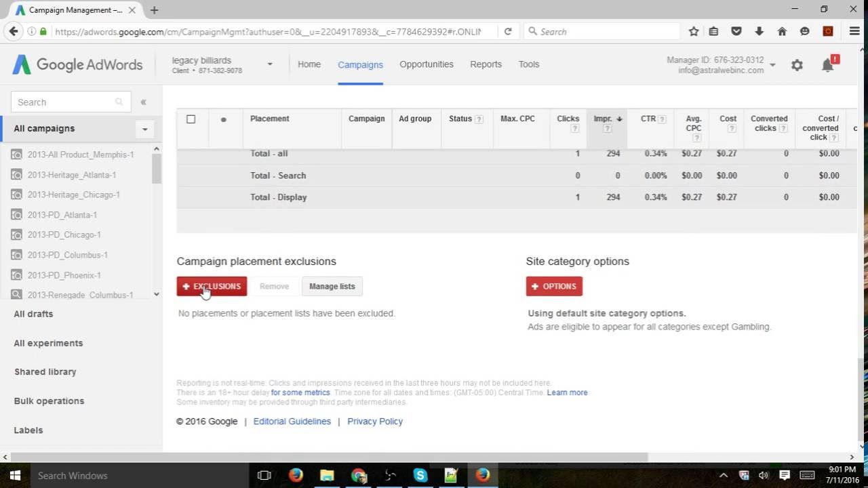
Task: Collapse the campaign sidebar with double-chevron
Action: (x=143, y=102)
